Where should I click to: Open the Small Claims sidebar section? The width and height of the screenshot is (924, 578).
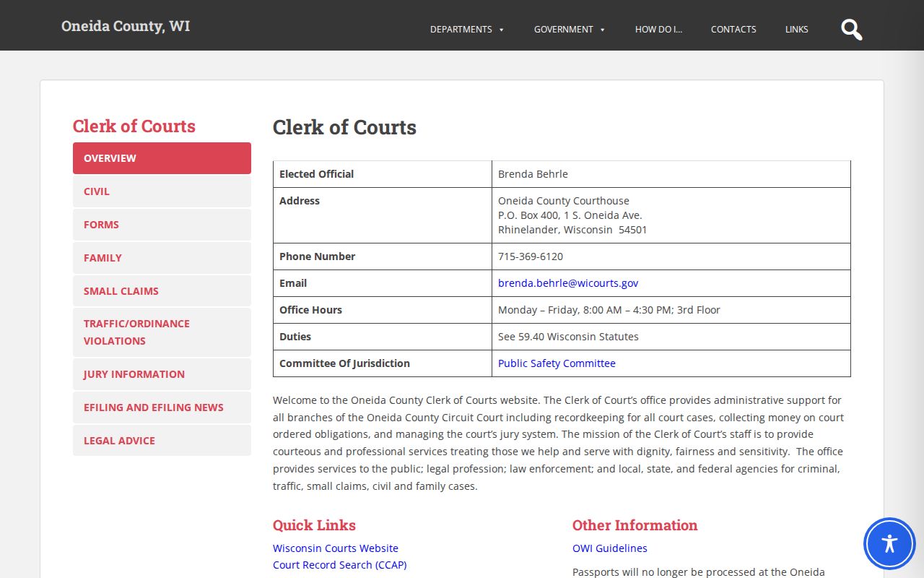[162, 291]
